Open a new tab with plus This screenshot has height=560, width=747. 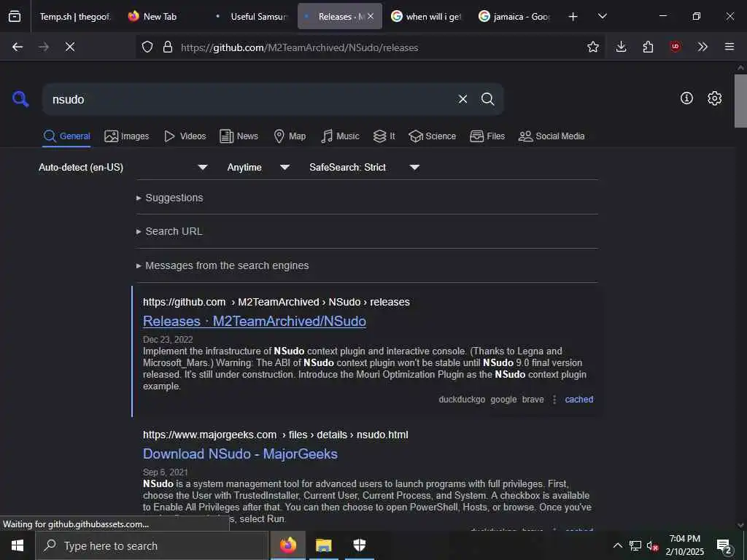click(573, 17)
